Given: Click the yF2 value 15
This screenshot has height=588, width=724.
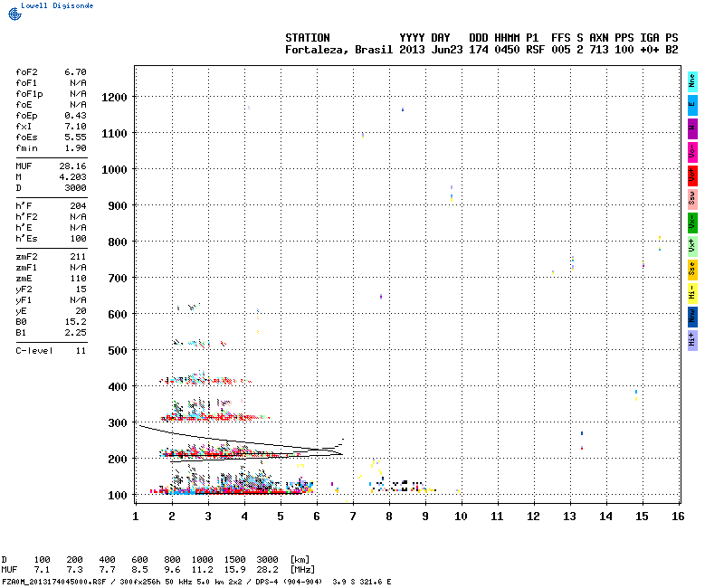Looking at the screenshot, I should coord(81,289).
